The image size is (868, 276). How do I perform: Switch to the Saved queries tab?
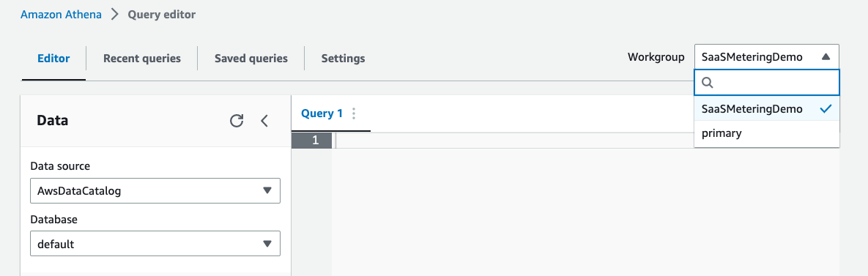pos(251,58)
